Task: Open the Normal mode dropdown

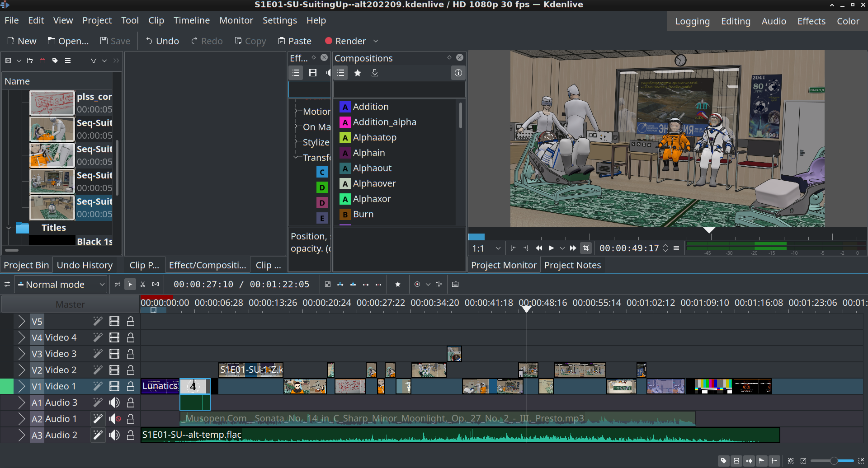Action: [61, 284]
